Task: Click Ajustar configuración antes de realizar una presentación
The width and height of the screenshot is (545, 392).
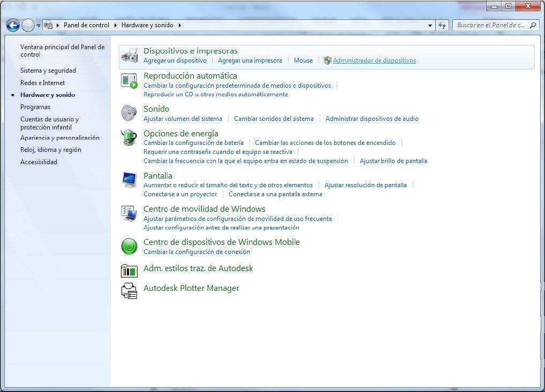Action: [221, 227]
